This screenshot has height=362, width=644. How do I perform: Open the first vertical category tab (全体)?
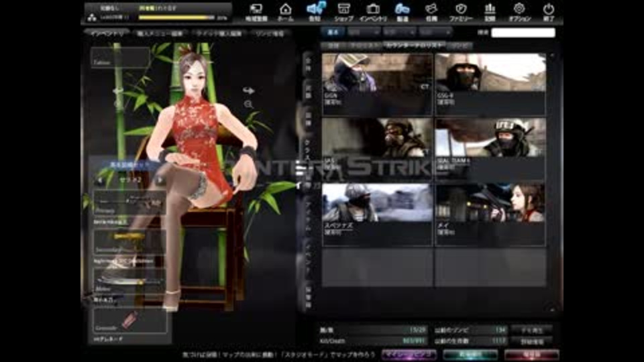(x=308, y=64)
